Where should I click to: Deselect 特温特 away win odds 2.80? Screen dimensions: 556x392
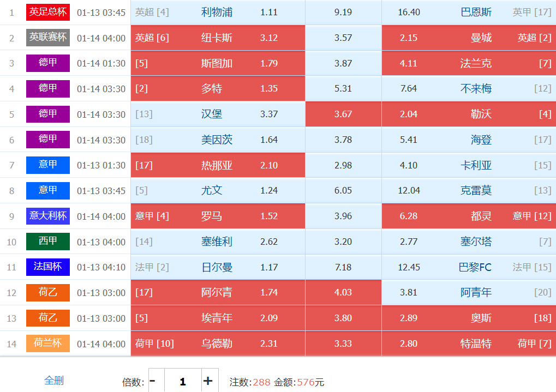pos(409,343)
